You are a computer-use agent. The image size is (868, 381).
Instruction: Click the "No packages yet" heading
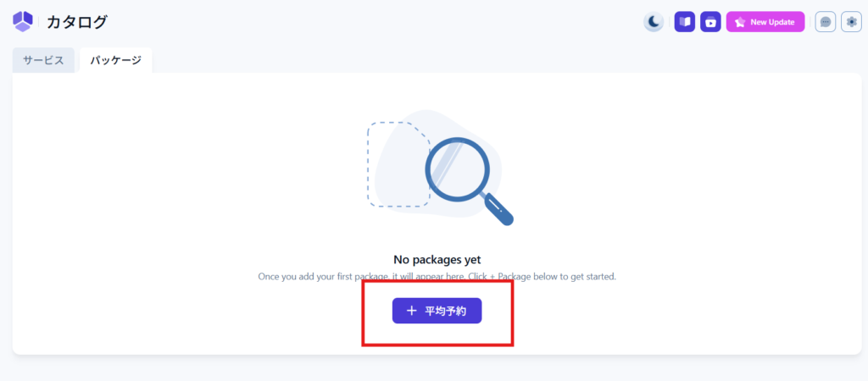pos(437,260)
